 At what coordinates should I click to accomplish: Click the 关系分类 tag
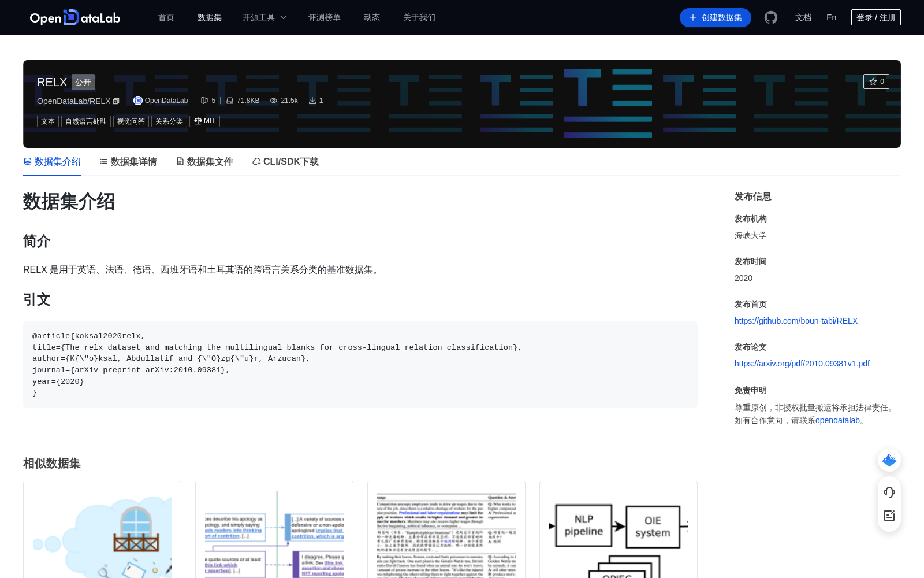[169, 121]
